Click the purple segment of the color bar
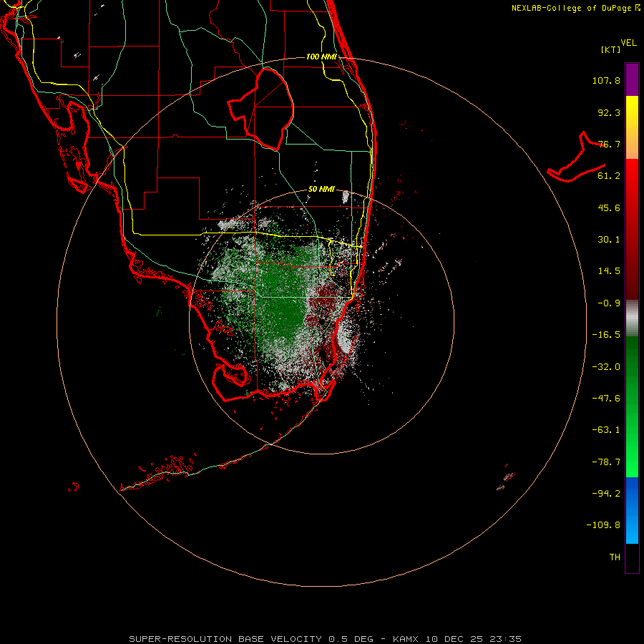644x644 pixels. (632, 79)
